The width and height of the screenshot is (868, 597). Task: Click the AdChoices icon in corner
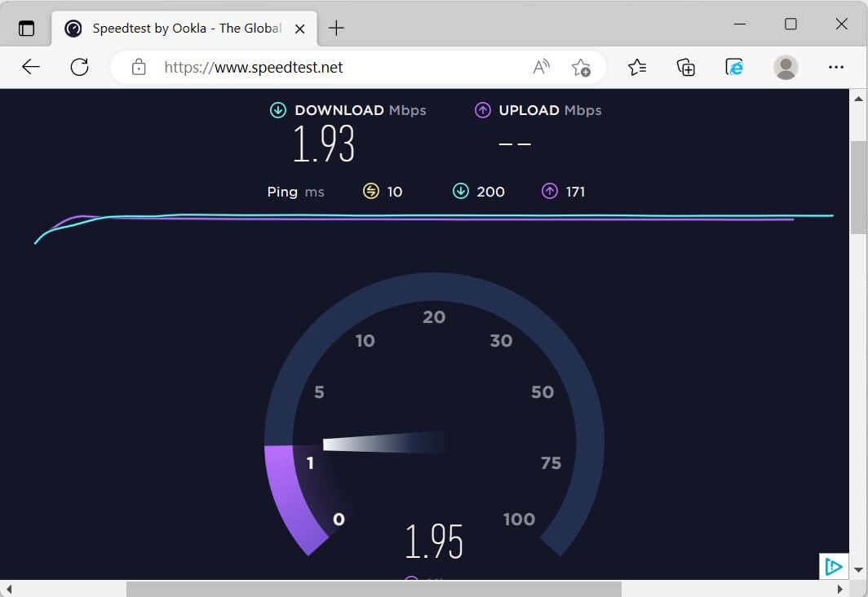click(832, 566)
